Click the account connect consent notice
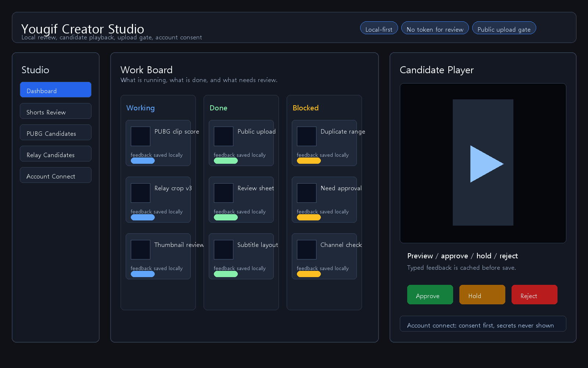 click(483, 324)
